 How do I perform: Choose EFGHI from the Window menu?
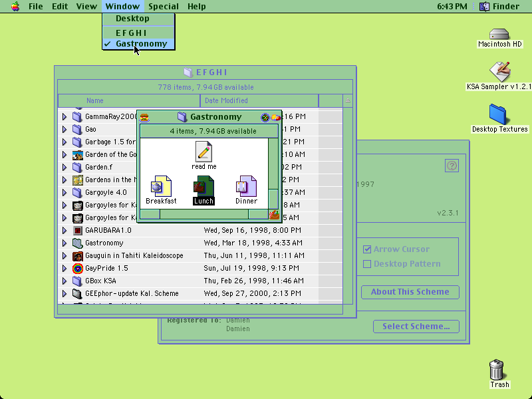(x=138, y=33)
